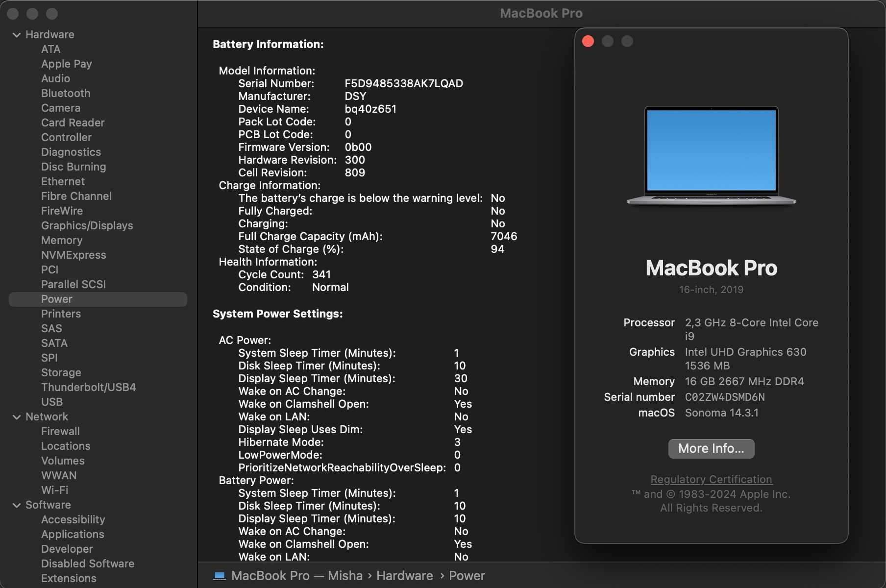Screen dimensions: 886x588
Task: Click the More Info... button
Action: 711,448
